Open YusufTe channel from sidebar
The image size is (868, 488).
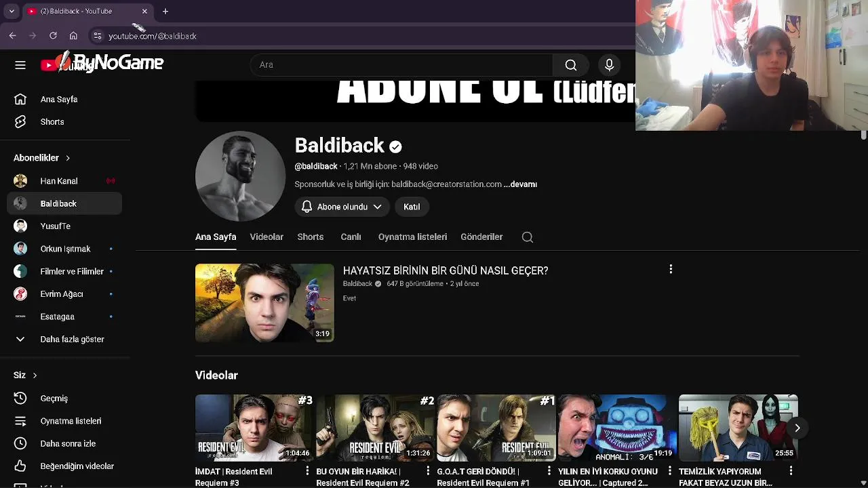pyautogui.click(x=65, y=226)
